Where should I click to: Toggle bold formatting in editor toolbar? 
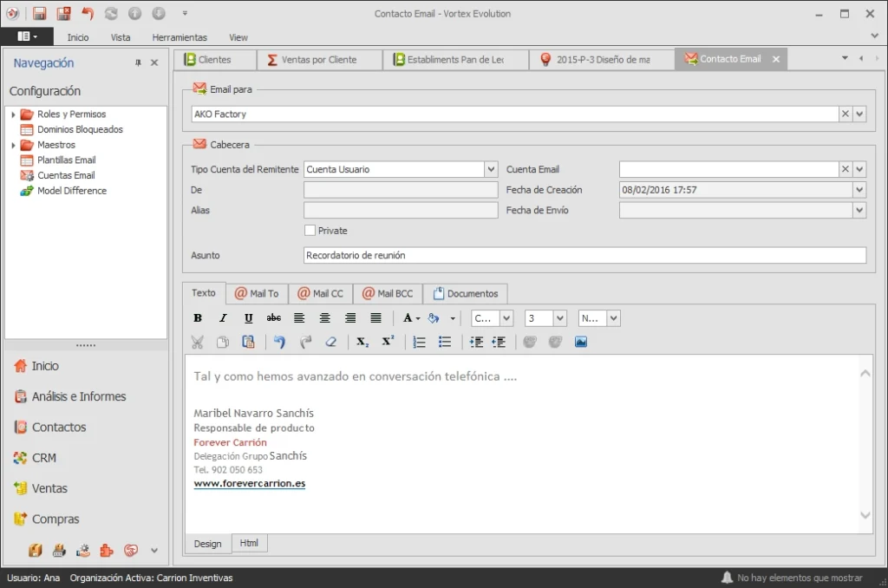click(x=197, y=317)
